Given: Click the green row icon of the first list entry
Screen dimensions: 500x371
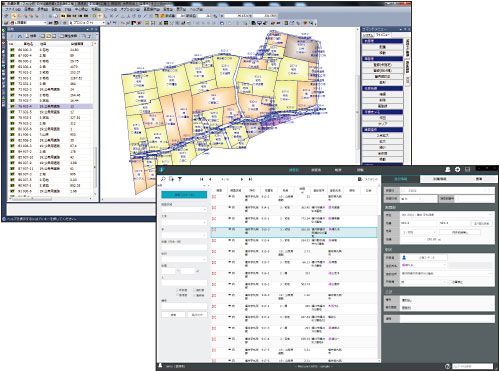Looking at the screenshot, I should coord(12,50).
